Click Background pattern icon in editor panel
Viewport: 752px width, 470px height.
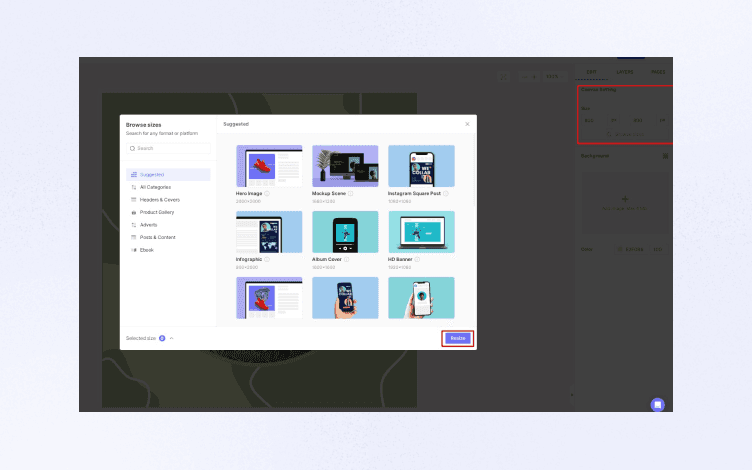coord(665,156)
